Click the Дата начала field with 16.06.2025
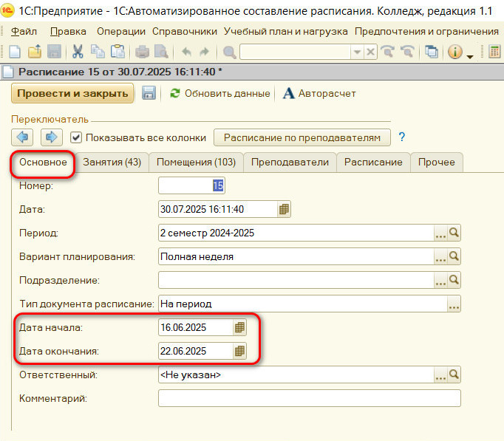This screenshot has height=441, width=504. click(x=196, y=327)
